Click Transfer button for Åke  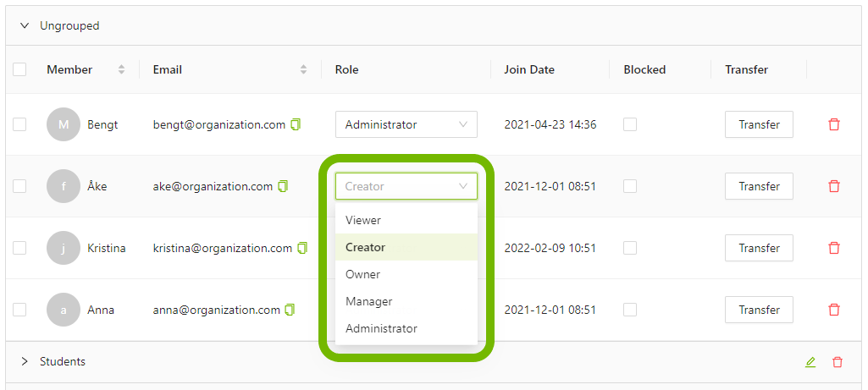pos(759,186)
